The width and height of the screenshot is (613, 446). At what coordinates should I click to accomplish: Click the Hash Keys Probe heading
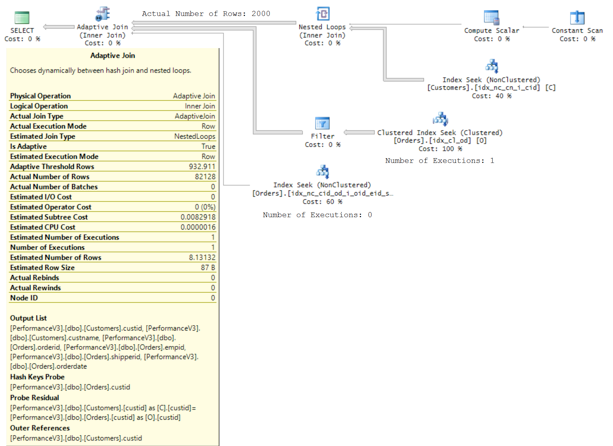point(40,376)
